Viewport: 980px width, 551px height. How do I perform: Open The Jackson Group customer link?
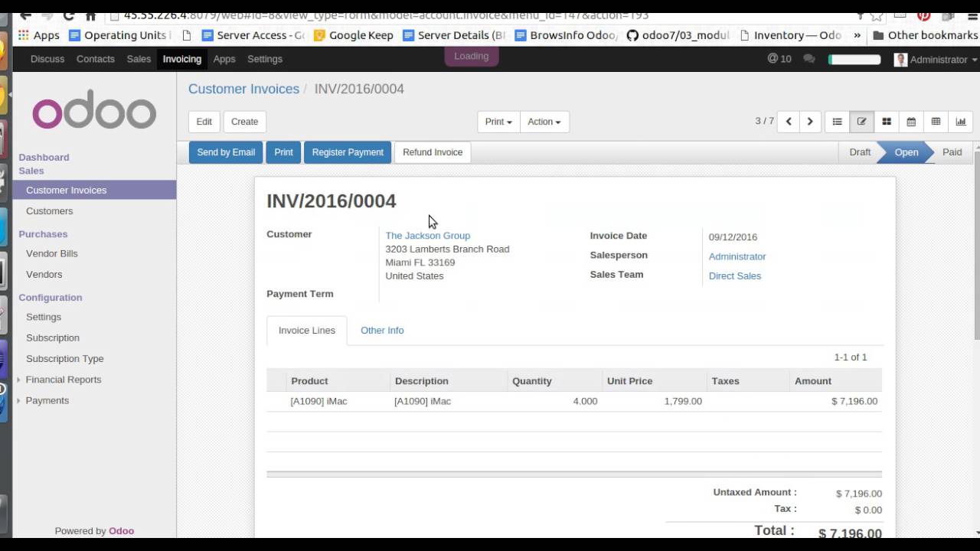(428, 236)
